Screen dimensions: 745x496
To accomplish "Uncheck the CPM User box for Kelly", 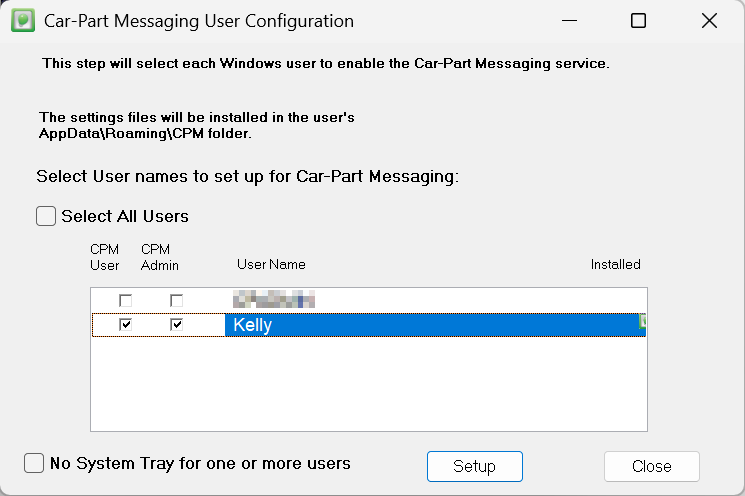I will click(125, 325).
